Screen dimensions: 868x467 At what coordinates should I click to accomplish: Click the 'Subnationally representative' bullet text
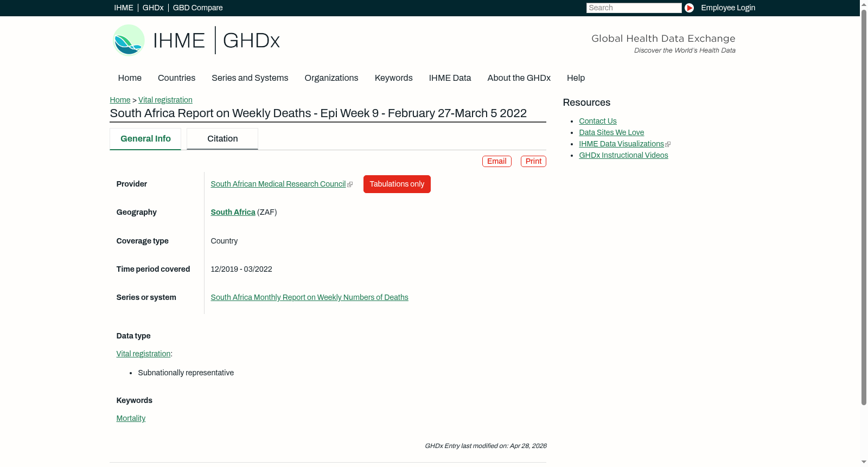186,373
